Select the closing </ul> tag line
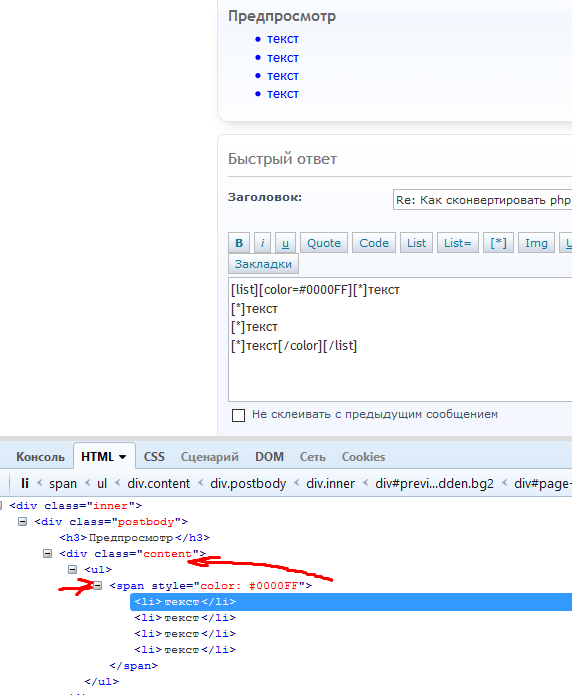Viewport: 572px width, 695px height. point(102,681)
